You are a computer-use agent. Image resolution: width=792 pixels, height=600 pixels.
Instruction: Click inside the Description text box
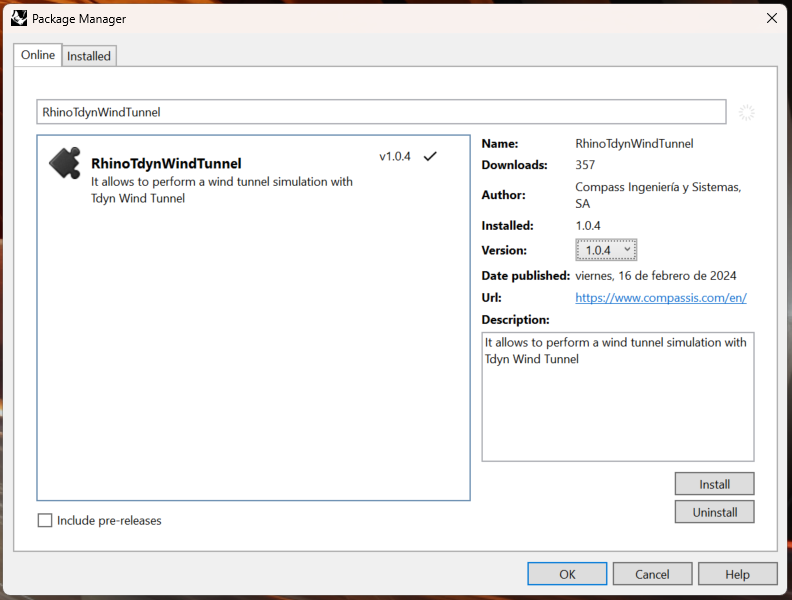(618, 396)
